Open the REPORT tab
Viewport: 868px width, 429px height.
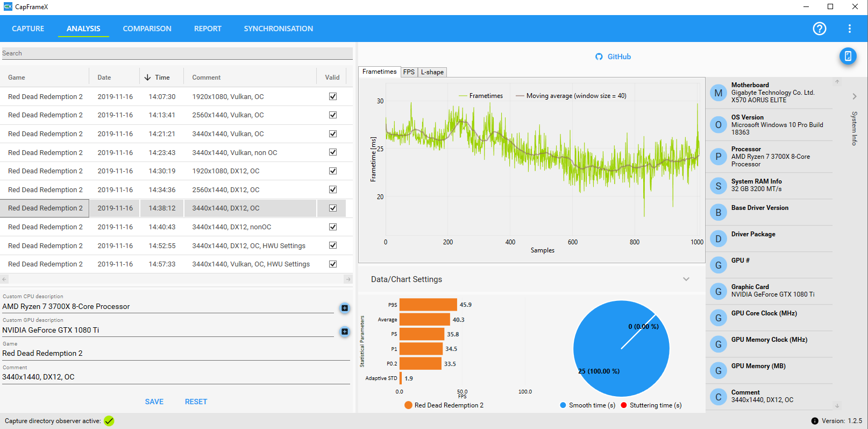(x=208, y=29)
